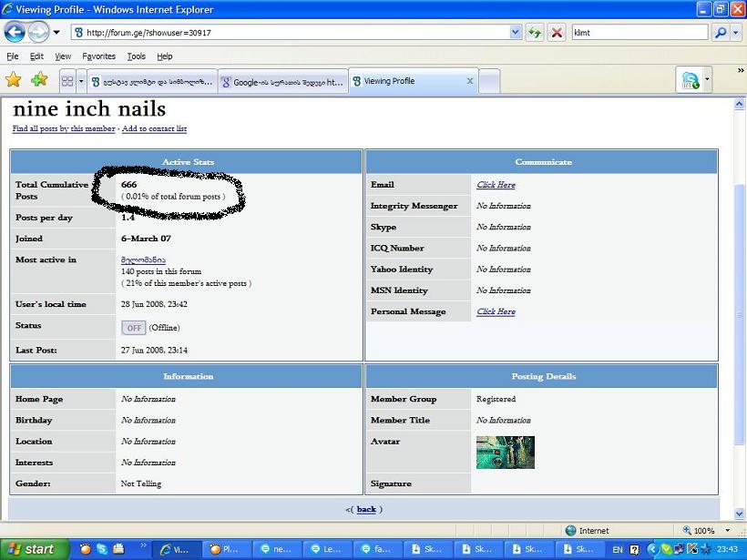Open Find all posts by this member
The image size is (747, 560).
pos(64,128)
